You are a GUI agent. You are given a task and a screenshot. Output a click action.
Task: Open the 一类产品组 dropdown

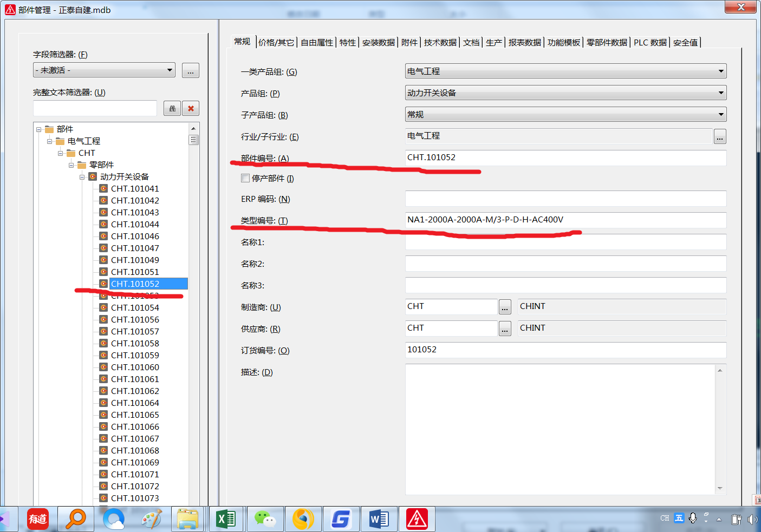point(720,71)
